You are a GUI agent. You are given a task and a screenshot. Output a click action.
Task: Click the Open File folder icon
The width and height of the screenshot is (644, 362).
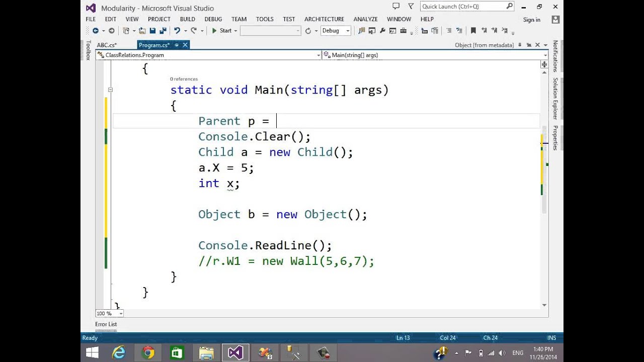[x=142, y=31]
